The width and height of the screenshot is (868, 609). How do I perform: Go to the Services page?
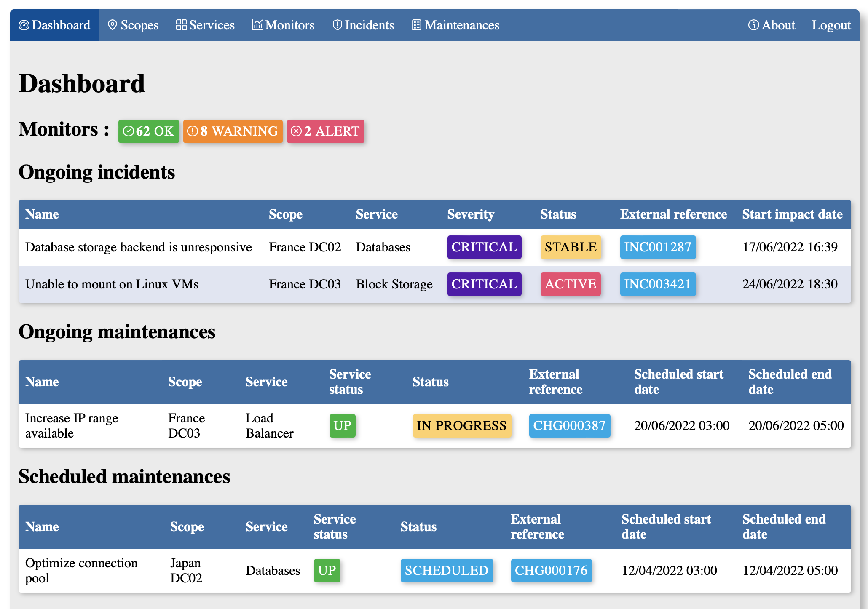[205, 25]
